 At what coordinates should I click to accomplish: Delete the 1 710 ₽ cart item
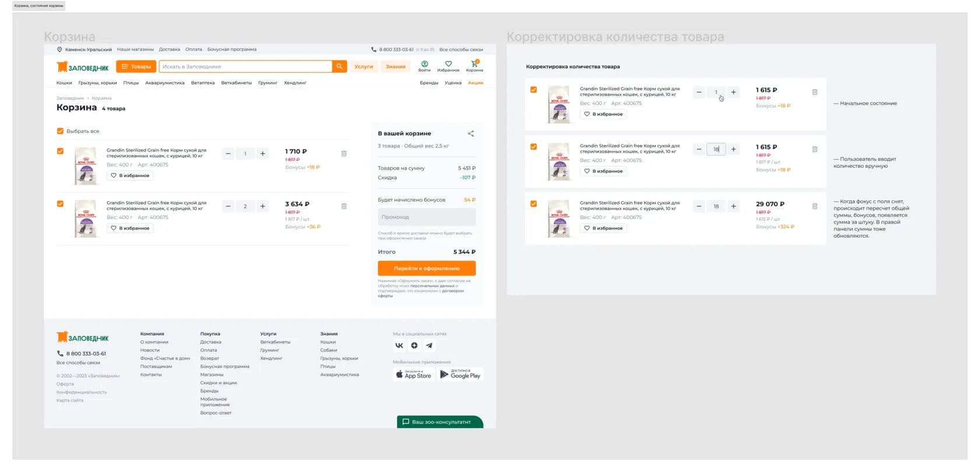344,154
